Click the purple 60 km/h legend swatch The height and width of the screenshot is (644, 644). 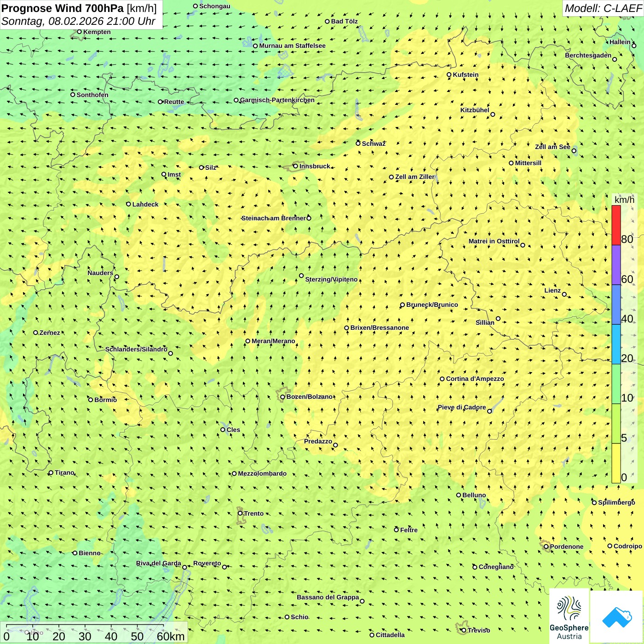(x=616, y=265)
